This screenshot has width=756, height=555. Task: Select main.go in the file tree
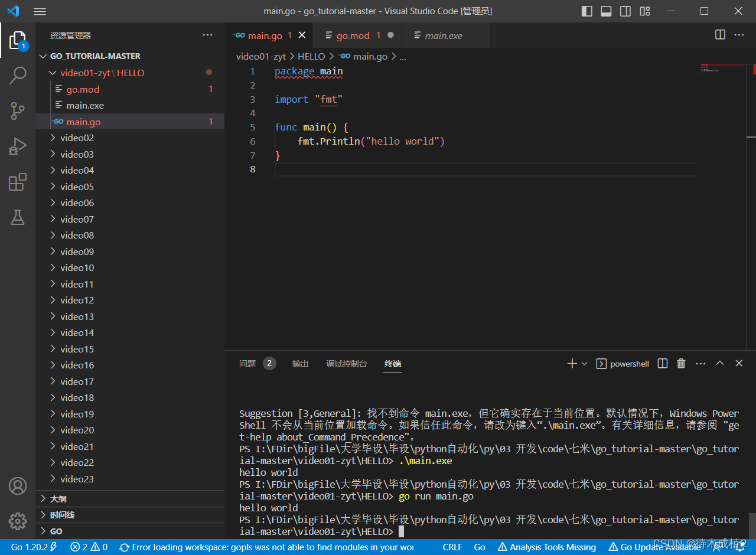point(130,122)
